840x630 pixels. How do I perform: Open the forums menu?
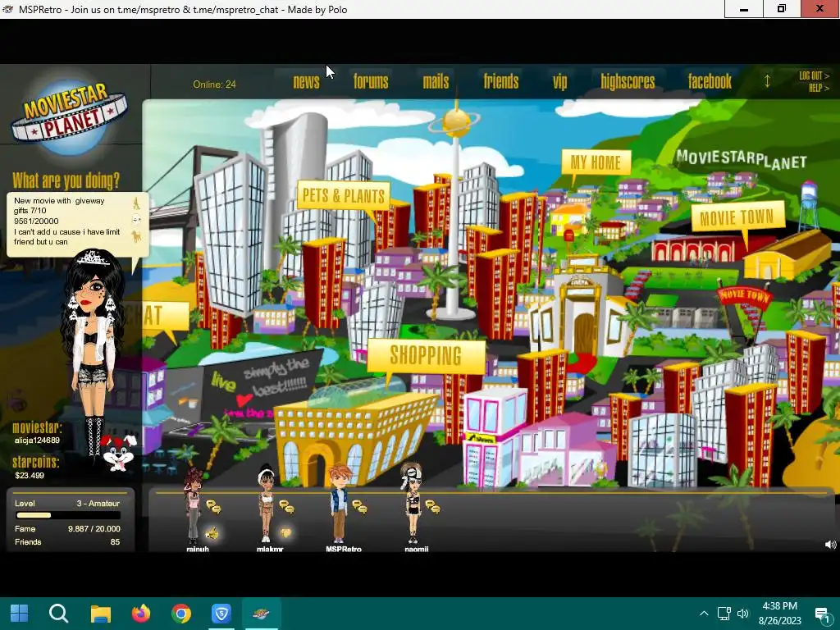(371, 81)
